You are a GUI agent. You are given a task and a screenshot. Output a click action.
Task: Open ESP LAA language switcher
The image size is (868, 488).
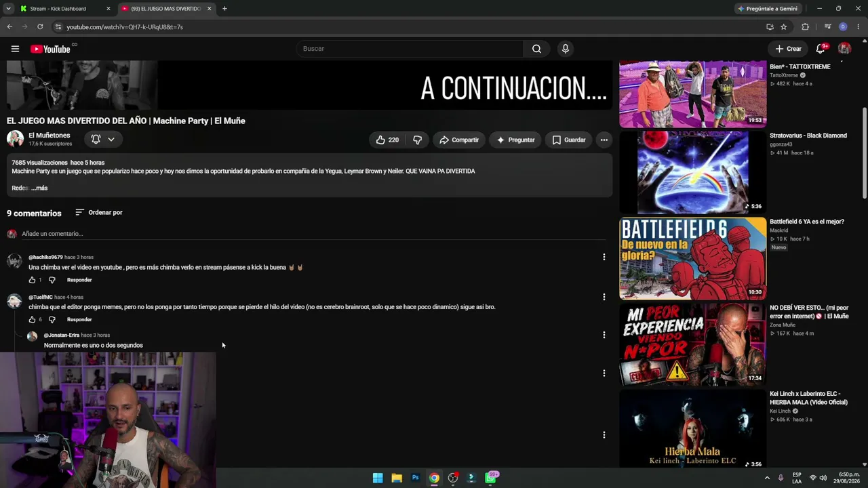[797, 478]
